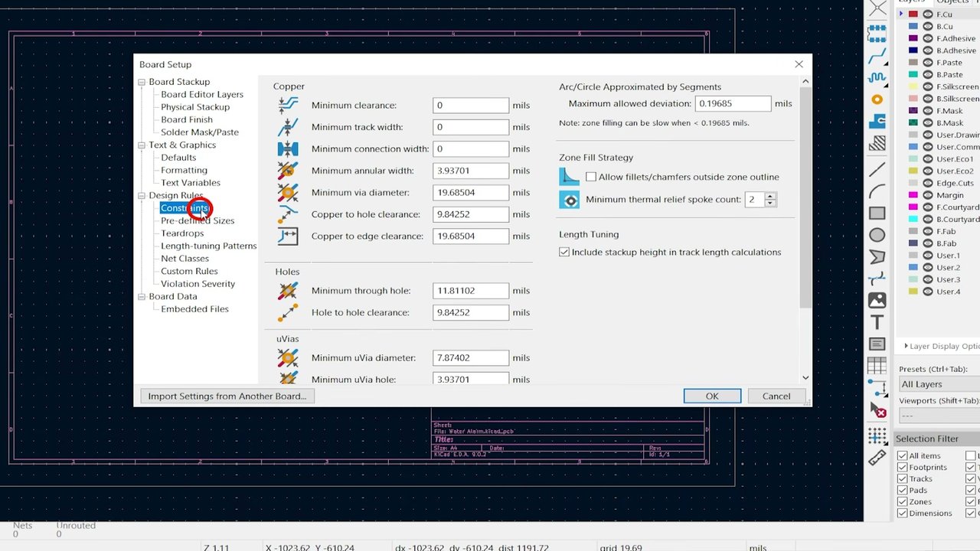Select the Add Via tool
This screenshot has width=980, height=551.
[x=877, y=99]
